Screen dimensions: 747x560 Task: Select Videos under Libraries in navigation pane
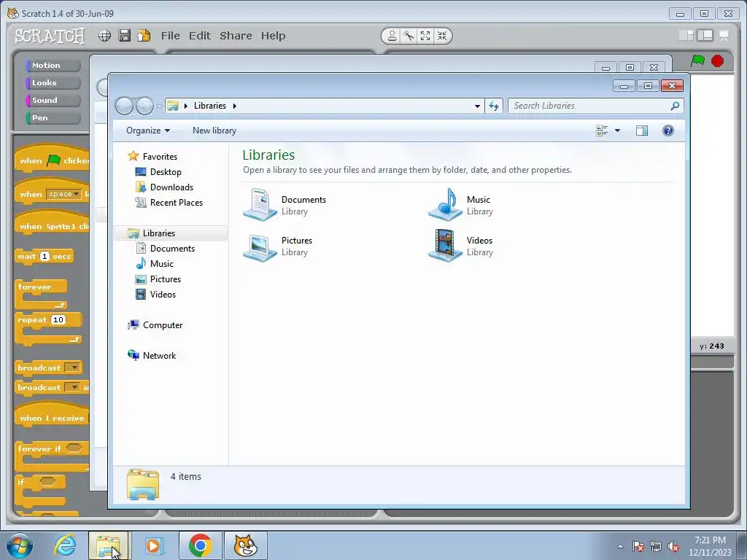[x=163, y=295]
